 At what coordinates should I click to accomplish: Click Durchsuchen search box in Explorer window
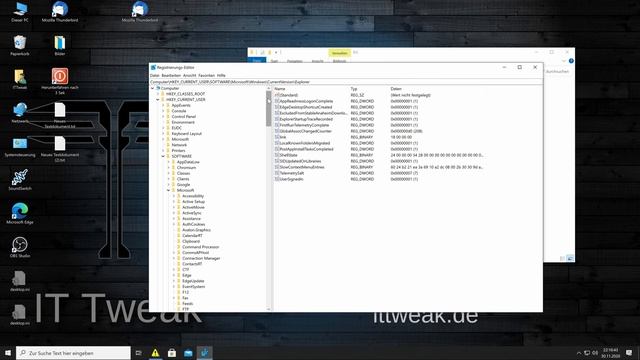558,71
